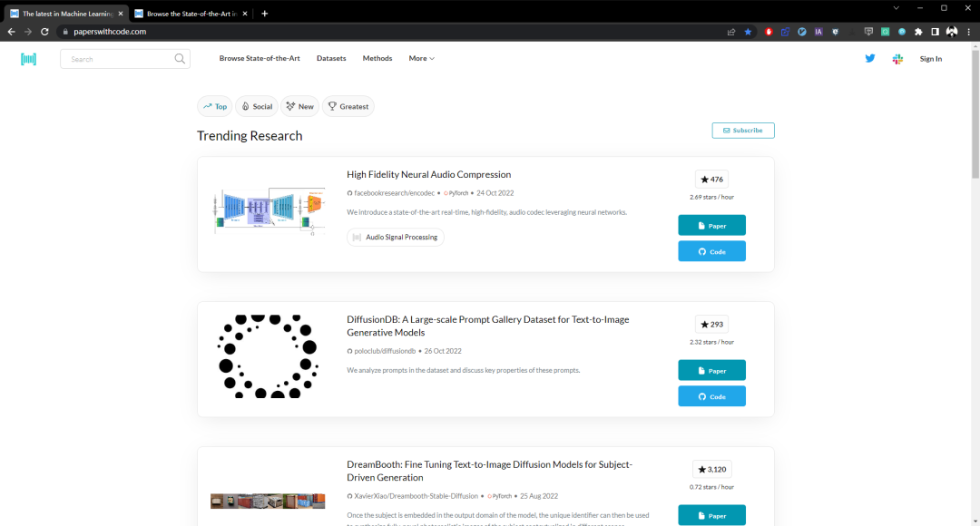Click the Audio Signal Processing tag
This screenshot has width=980, height=526.
(x=396, y=237)
